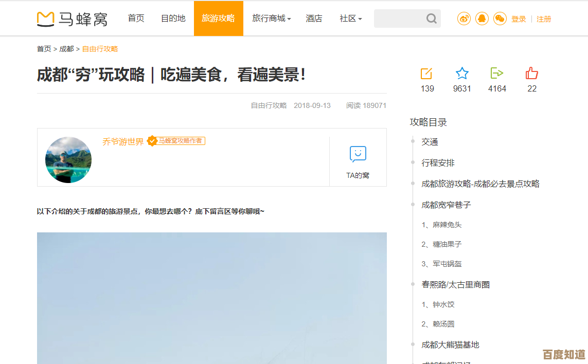The width and height of the screenshot is (588, 364).
Task: Click the share icon above 4164
Action: [497, 74]
